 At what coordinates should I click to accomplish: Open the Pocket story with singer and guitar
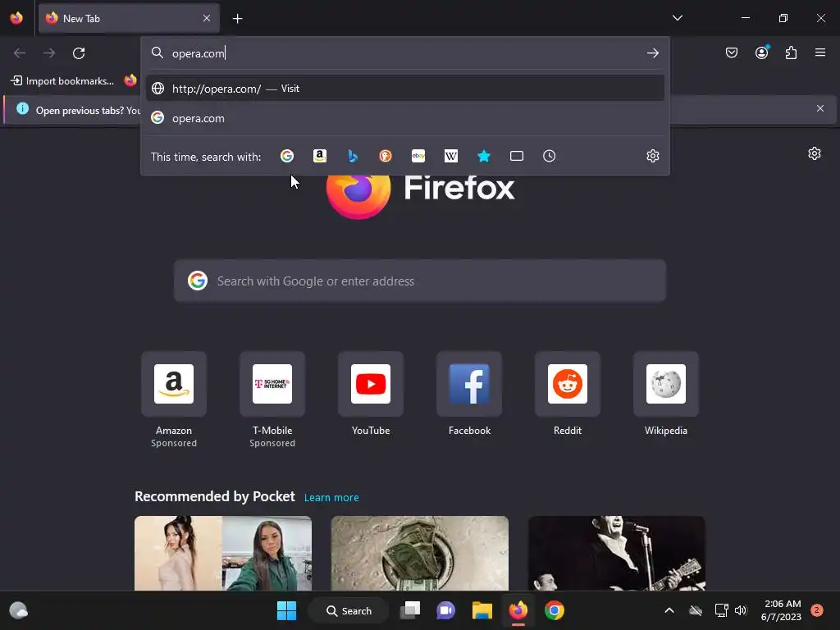coord(617,554)
